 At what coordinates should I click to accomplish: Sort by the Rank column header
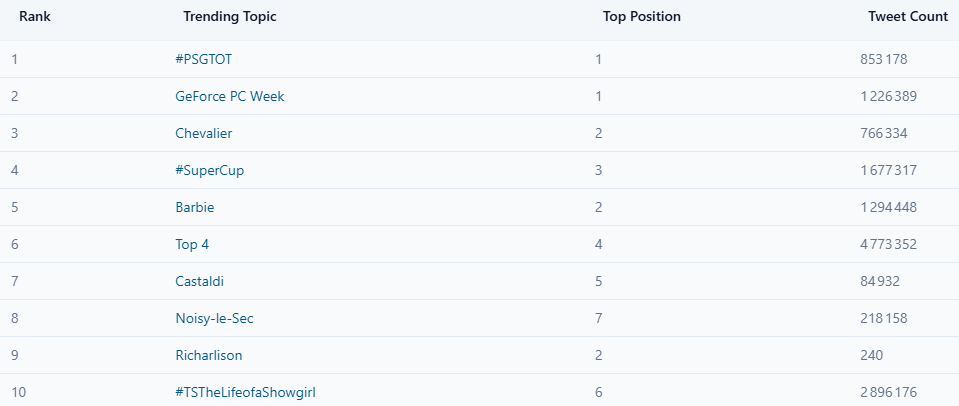click(x=35, y=17)
